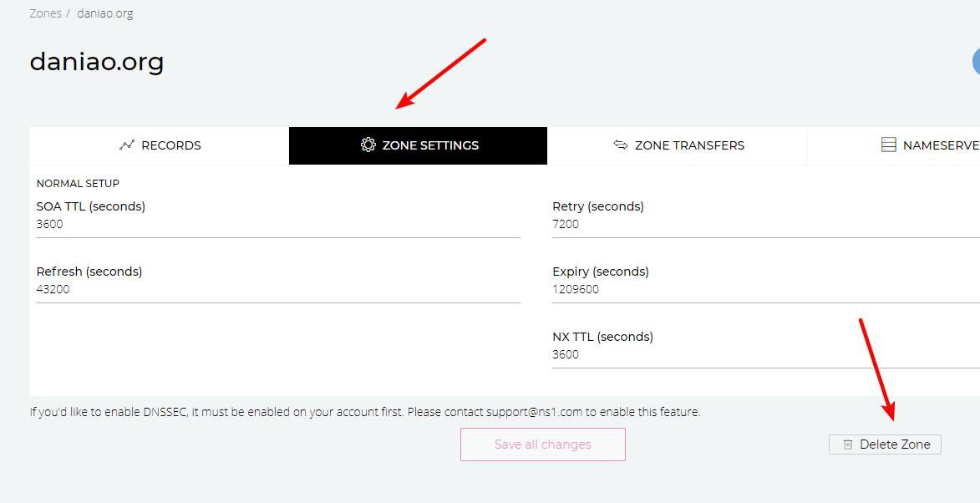Click the daniao.org breadcrumb

pos(105,13)
